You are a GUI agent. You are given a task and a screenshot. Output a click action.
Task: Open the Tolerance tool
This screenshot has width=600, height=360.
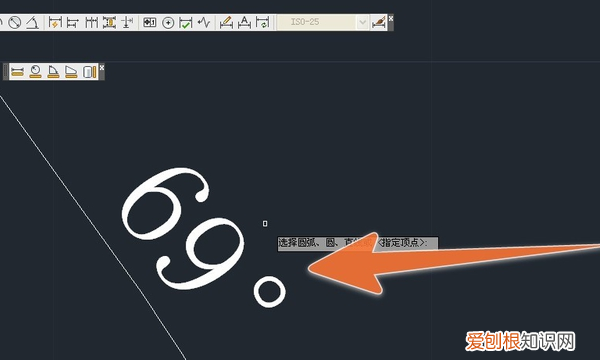pos(149,23)
